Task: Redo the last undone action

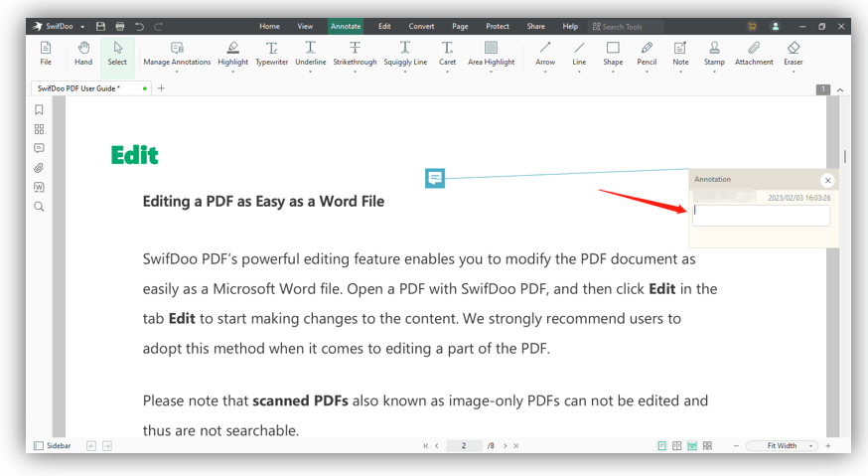Action: 158,26
